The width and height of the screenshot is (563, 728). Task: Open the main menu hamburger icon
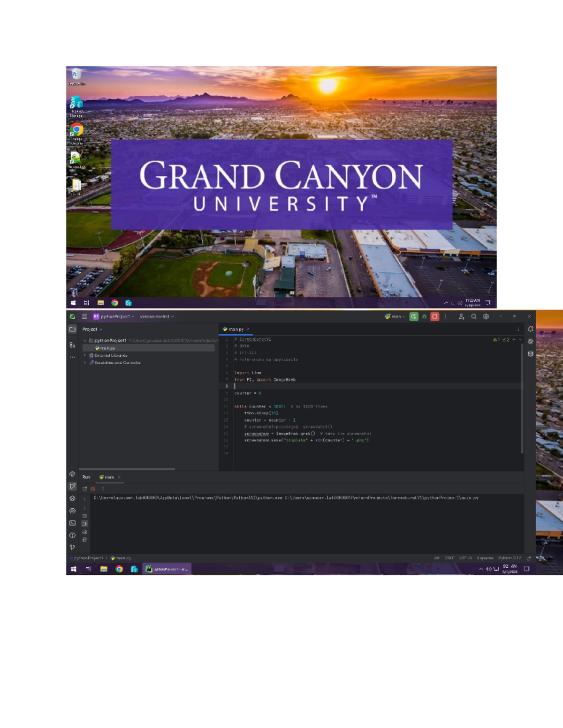click(x=84, y=315)
